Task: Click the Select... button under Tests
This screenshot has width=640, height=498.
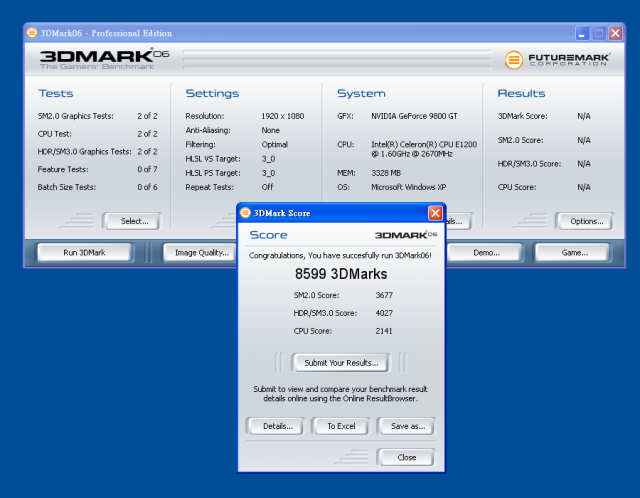Action: click(131, 221)
